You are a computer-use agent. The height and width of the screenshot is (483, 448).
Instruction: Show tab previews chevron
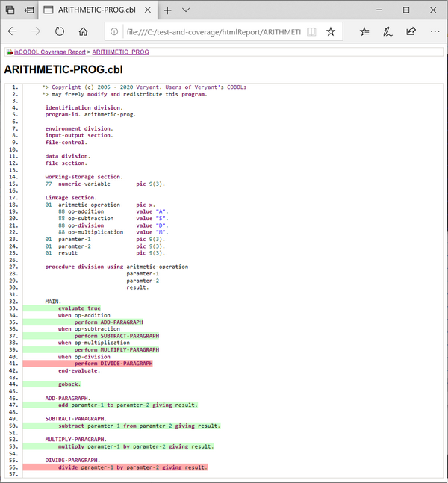[185, 10]
